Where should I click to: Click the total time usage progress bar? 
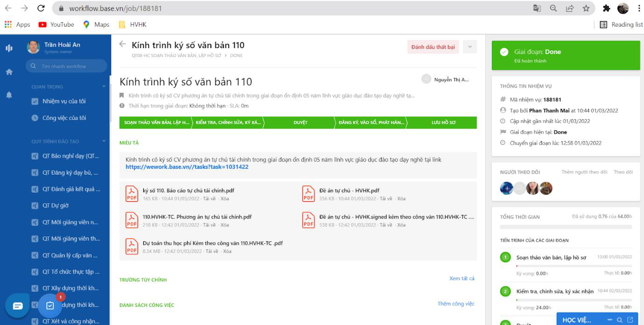(x=566, y=227)
